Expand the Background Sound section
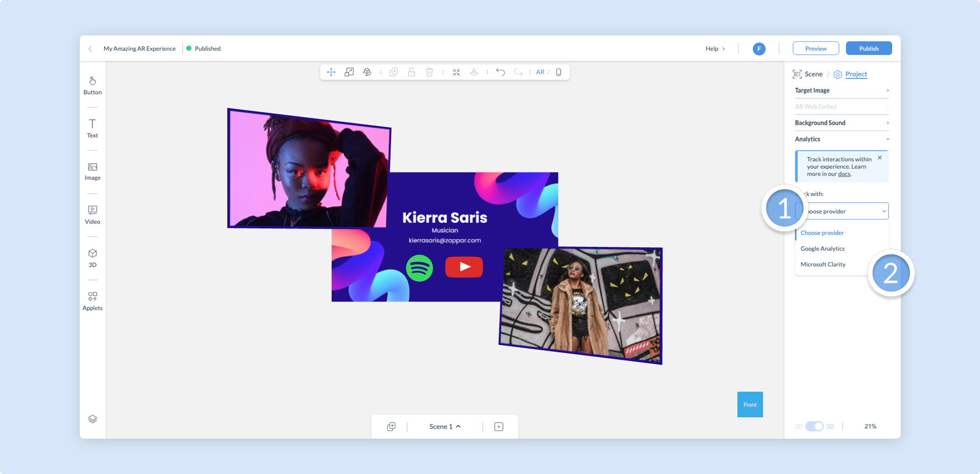Viewport: 980px width, 474px height. pyautogui.click(x=842, y=123)
